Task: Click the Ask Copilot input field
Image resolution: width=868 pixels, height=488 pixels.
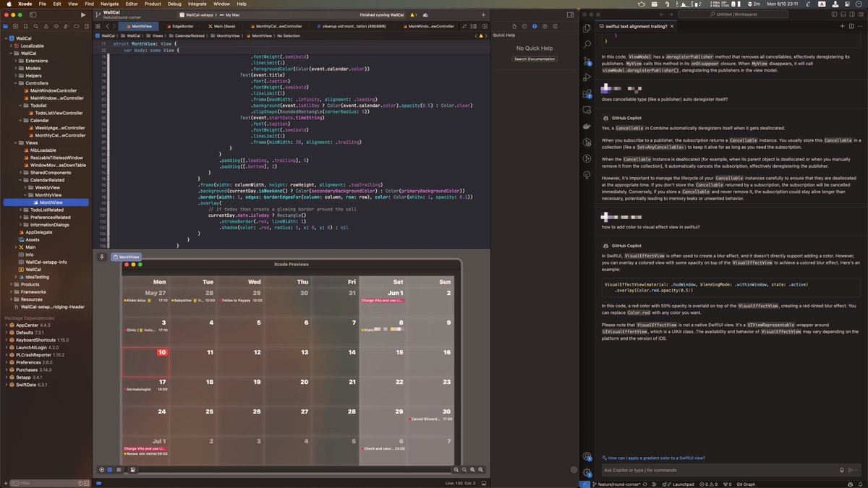Action: pyautogui.click(x=716, y=470)
